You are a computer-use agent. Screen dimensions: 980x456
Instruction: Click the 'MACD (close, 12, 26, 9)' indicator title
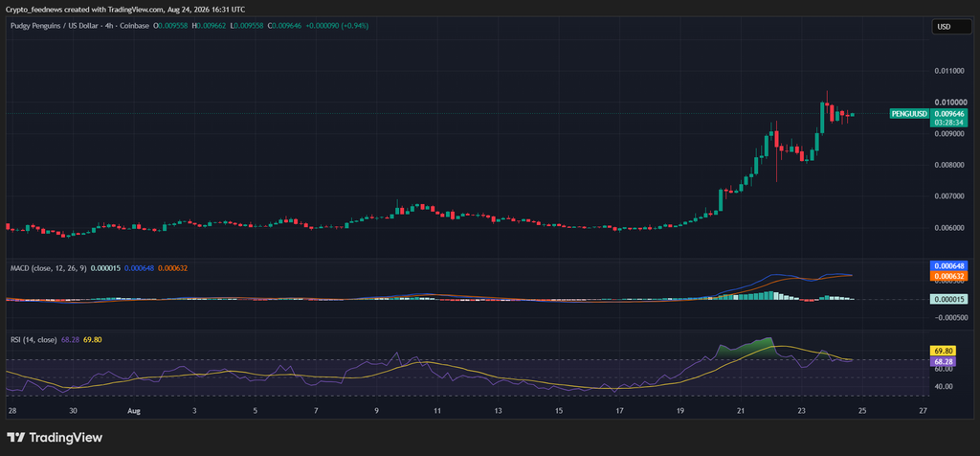[x=49, y=267]
